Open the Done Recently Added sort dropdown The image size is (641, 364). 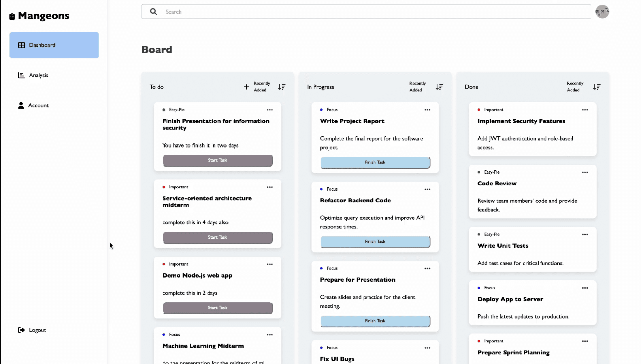click(575, 86)
